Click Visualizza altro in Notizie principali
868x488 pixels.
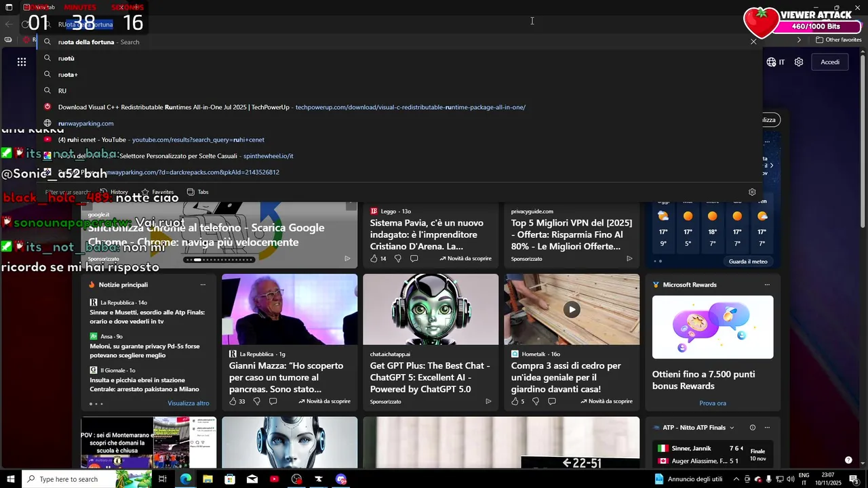(x=189, y=403)
